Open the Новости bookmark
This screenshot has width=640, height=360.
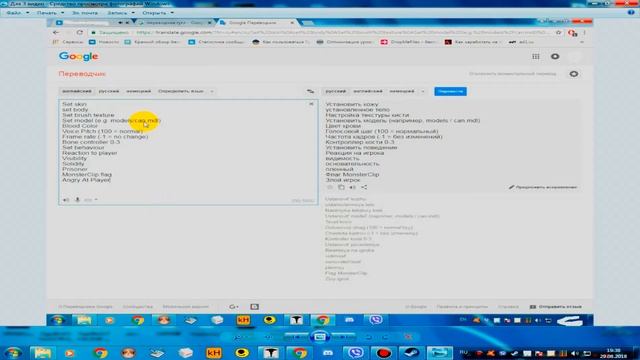coord(104,42)
